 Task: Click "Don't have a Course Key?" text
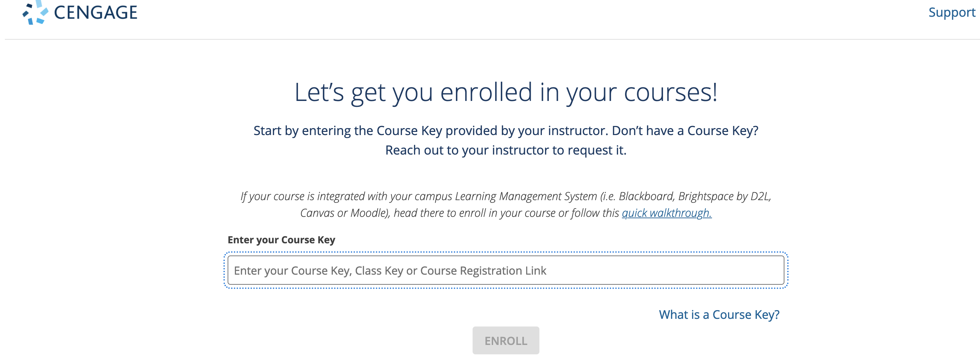(x=685, y=131)
